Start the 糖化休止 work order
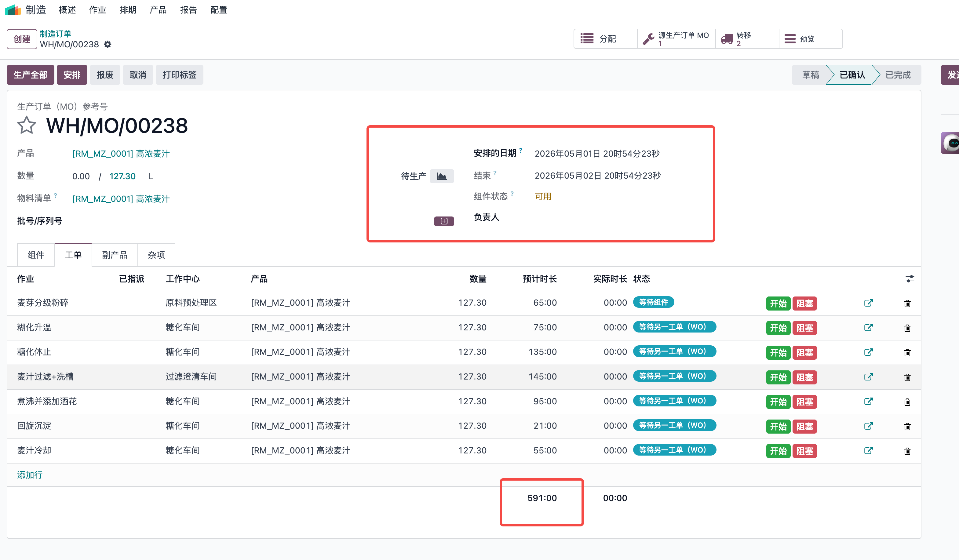 pyautogui.click(x=778, y=353)
